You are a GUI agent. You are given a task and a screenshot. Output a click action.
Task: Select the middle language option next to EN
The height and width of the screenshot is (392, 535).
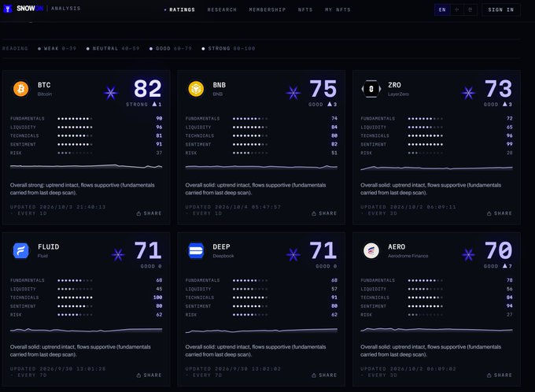(456, 10)
